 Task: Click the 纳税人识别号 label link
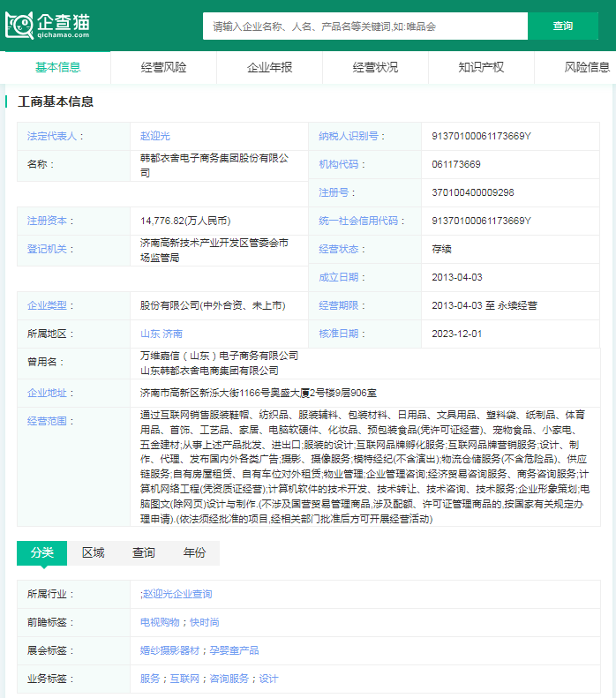click(x=349, y=136)
